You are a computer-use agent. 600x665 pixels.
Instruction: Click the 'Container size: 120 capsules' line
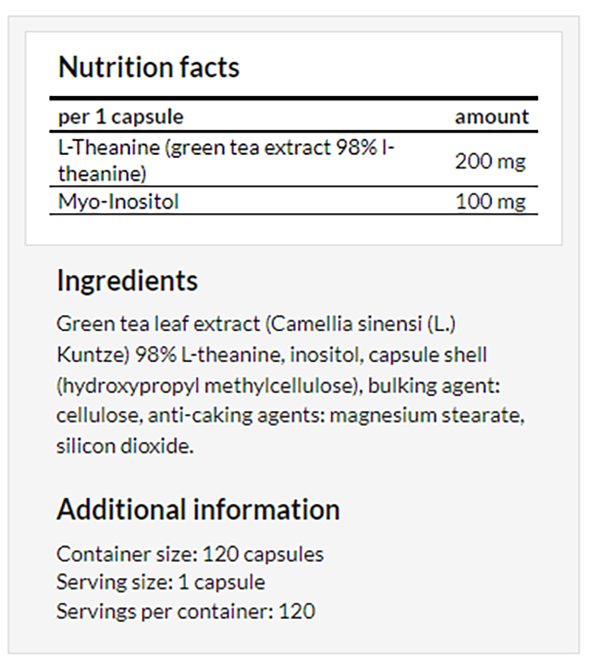190,554
